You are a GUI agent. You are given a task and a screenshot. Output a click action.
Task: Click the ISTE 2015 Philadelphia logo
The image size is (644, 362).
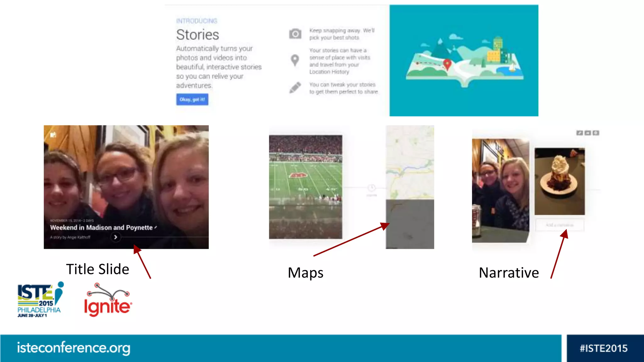(x=41, y=299)
